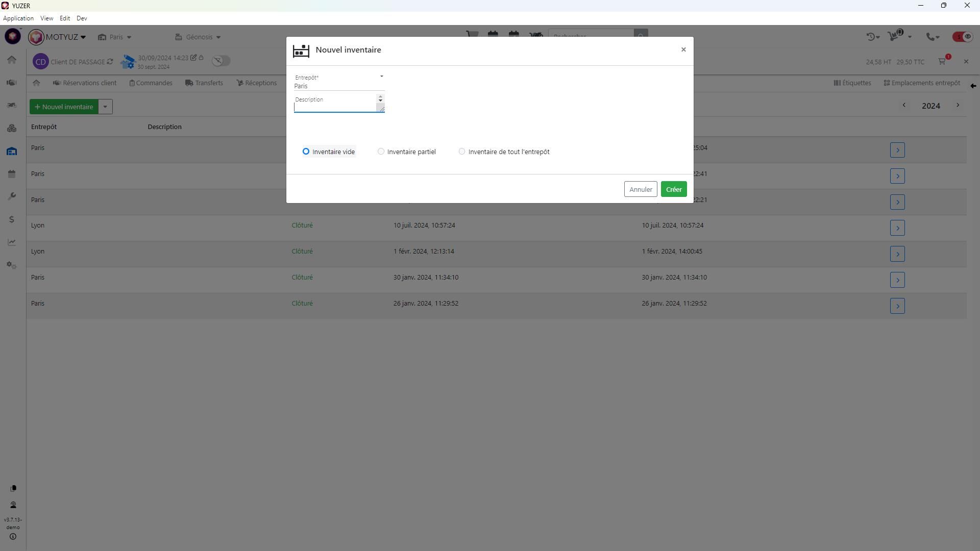Screen dimensions: 980x551
Task: Click the calendar icon in left sidebar
Action: pos(12,174)
